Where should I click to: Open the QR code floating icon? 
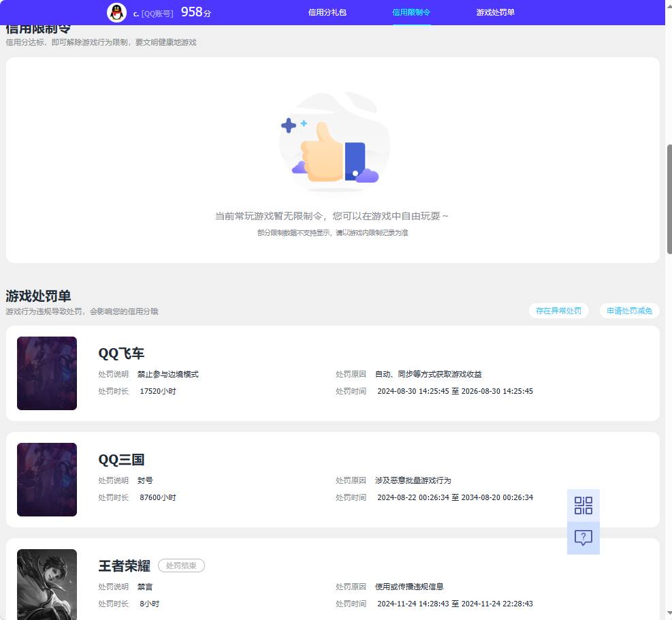tap(583, 506)
